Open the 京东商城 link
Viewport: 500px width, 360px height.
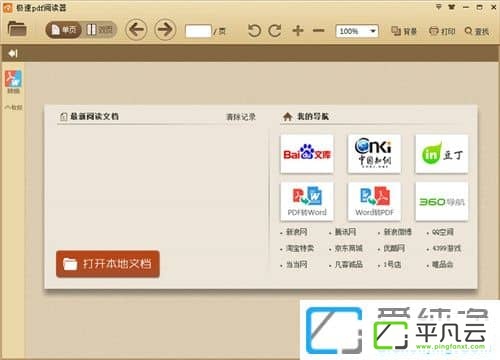[x=348, y=248]
